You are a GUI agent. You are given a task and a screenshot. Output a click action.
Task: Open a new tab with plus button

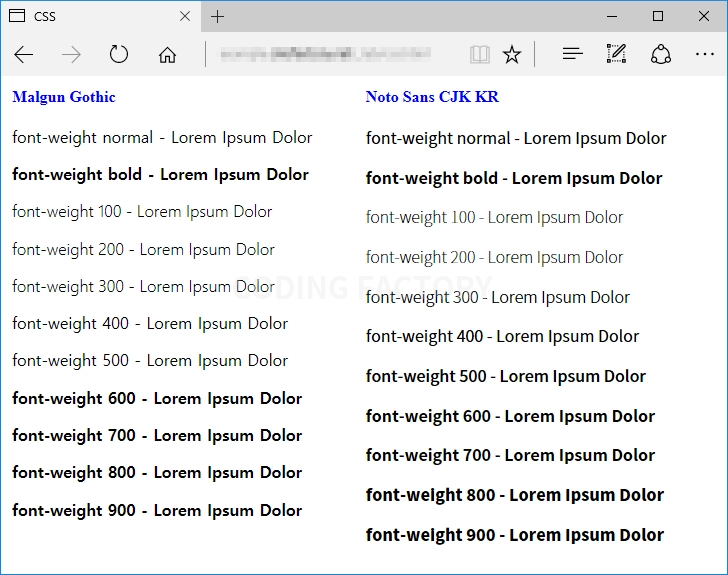click(217, 17)
